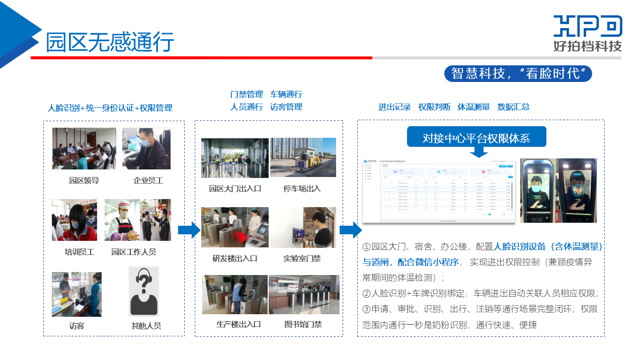Click the blue arrow after 实验室门禁 photo
The image size is (644, 362).
(x=350, y=230)
